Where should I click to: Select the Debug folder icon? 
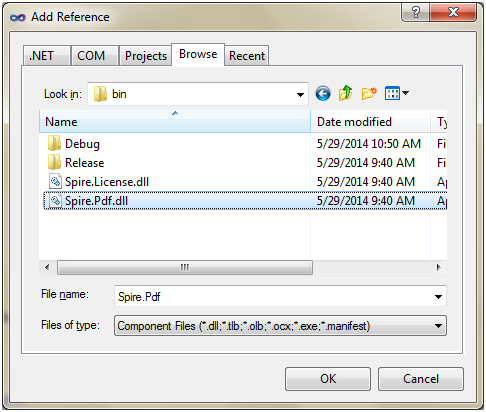point(54,144)
